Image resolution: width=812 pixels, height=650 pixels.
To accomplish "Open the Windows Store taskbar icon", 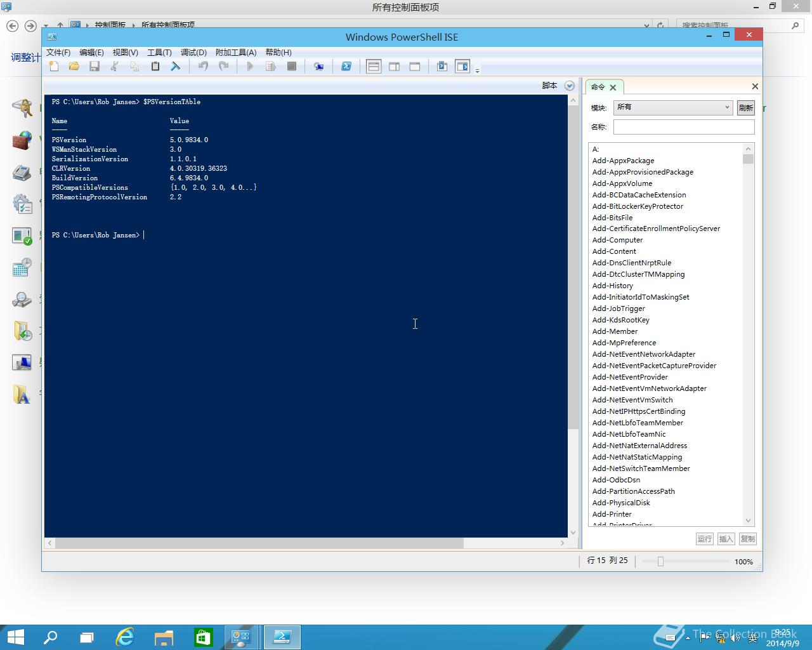I will click(x=203, y=637).
